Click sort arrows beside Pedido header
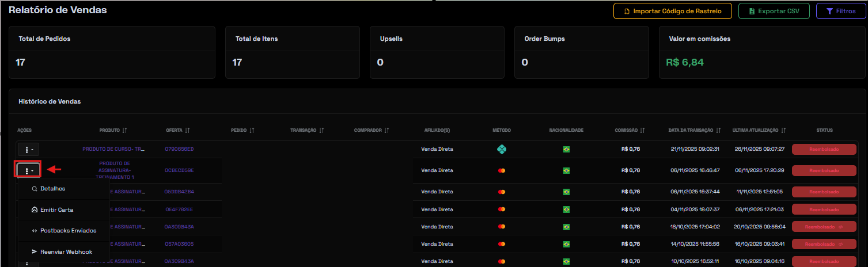The height and width of the screenshot is (267, 868). pos(252,131)
